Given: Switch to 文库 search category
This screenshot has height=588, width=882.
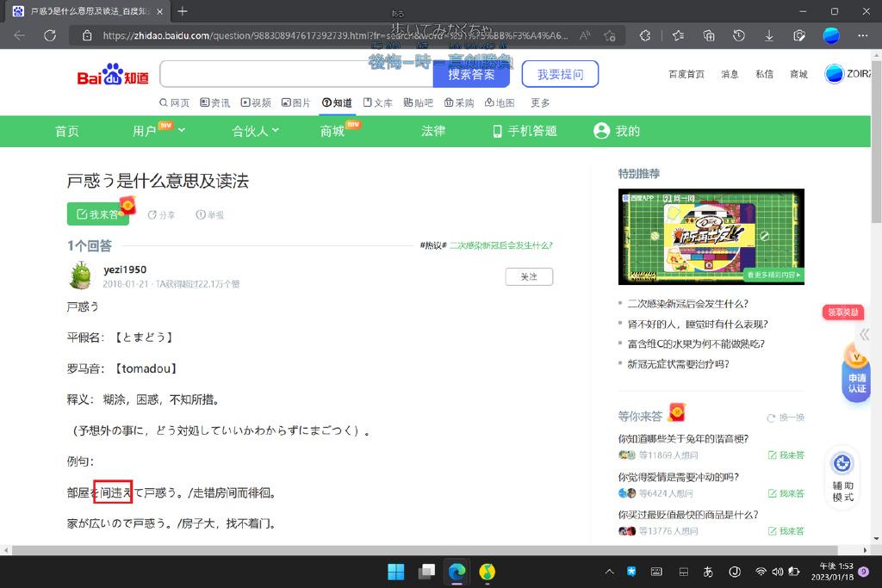Looking at the screenshot, I should (378, 102).
